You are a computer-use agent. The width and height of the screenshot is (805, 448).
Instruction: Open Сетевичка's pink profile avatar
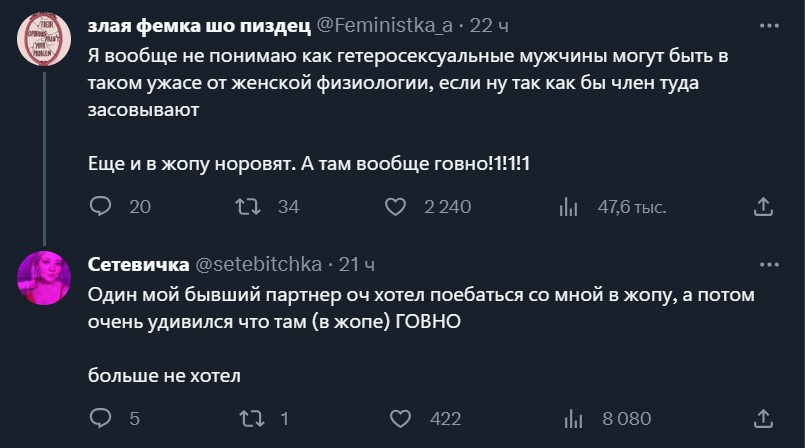(x=44, y=278)
